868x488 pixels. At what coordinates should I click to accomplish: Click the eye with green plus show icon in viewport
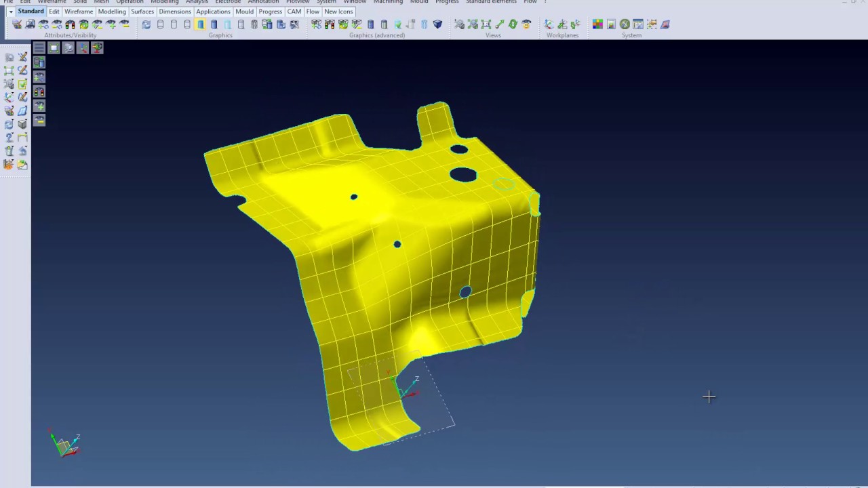pyautogui.click(x=39, y=106)
